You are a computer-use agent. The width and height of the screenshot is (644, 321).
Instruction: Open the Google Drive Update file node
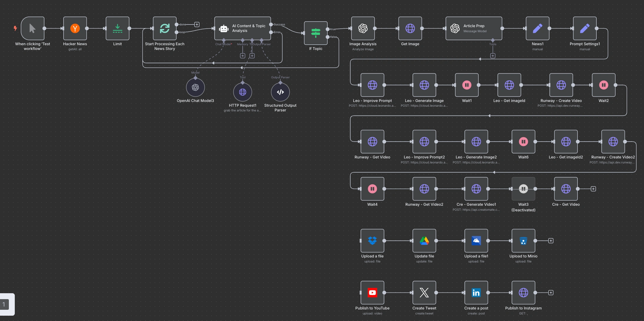tap(424, 241)
